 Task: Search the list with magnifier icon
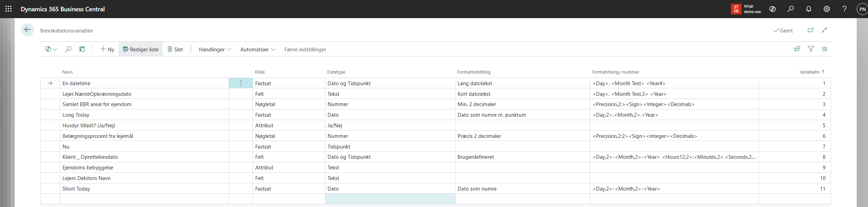tap(68, 49)
